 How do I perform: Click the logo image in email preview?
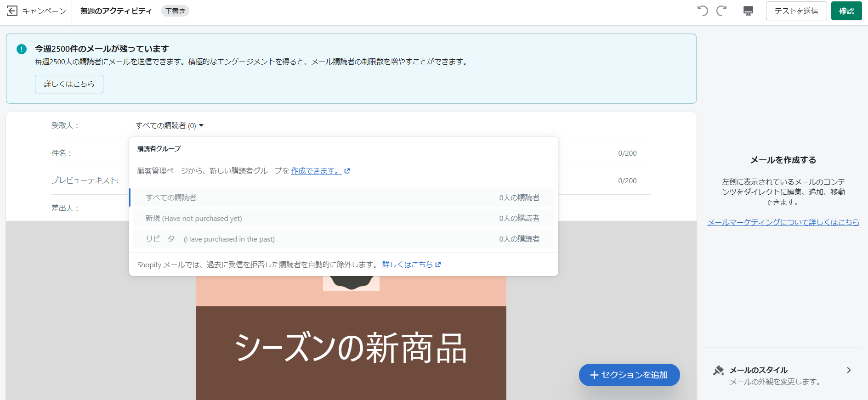pos(351,283)
